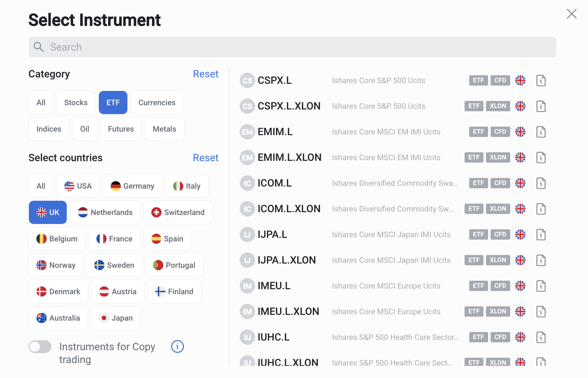The height and width of the screenshot is (378, 588).
Task: Reset the Select countries filter
Action: 206,158
